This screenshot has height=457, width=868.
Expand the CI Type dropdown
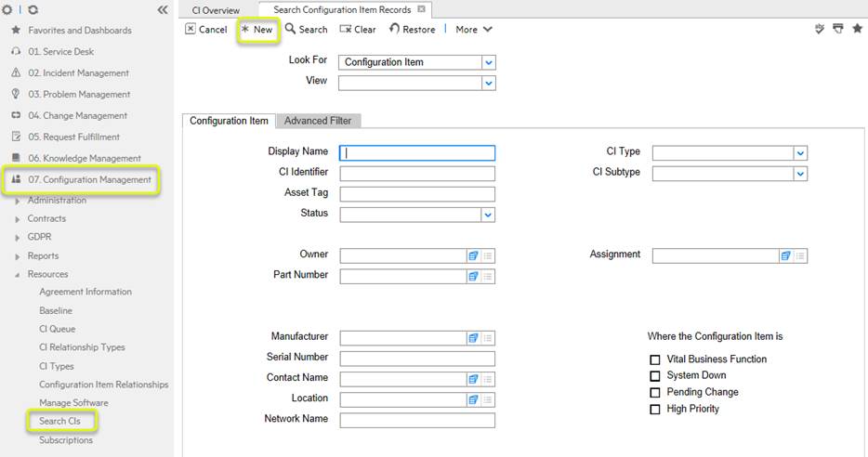click(x=800, y=153)
